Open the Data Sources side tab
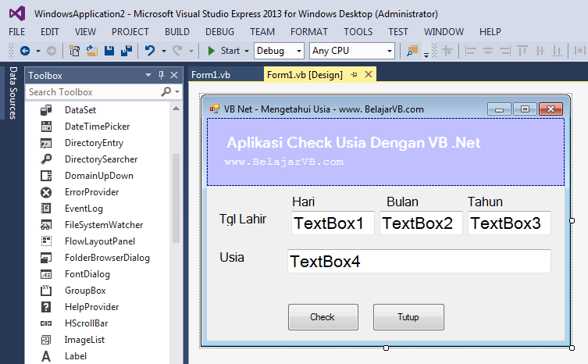Viewport: 588px width, 364px height. pos(13,93)
